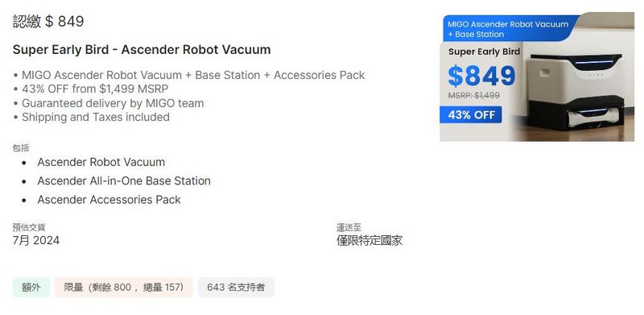This screenshot has width=644, height=315.
Task: Open the Super Early Bird reward title
Action: pyautogui.click(x=142, y=50)
